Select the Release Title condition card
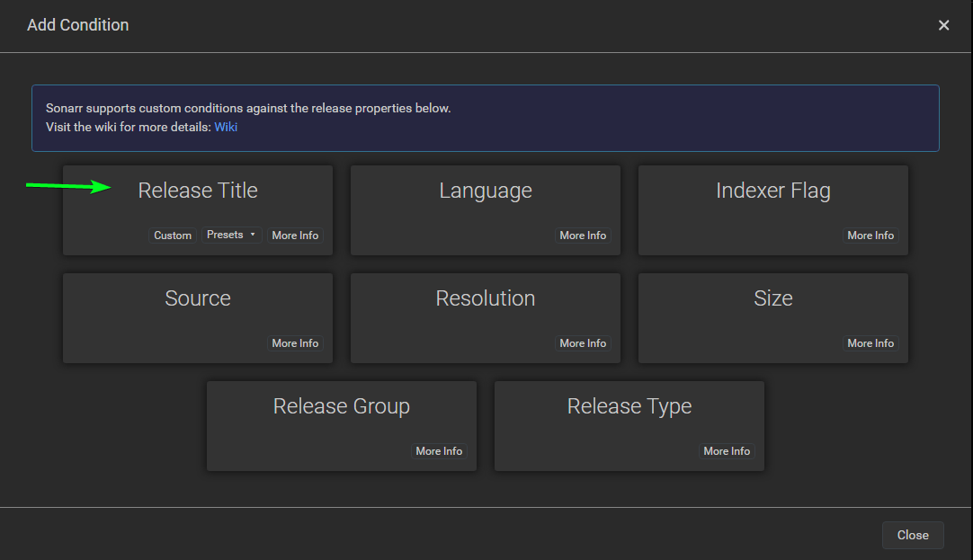Viewport: 973px width, 560px height. (198, 191)
